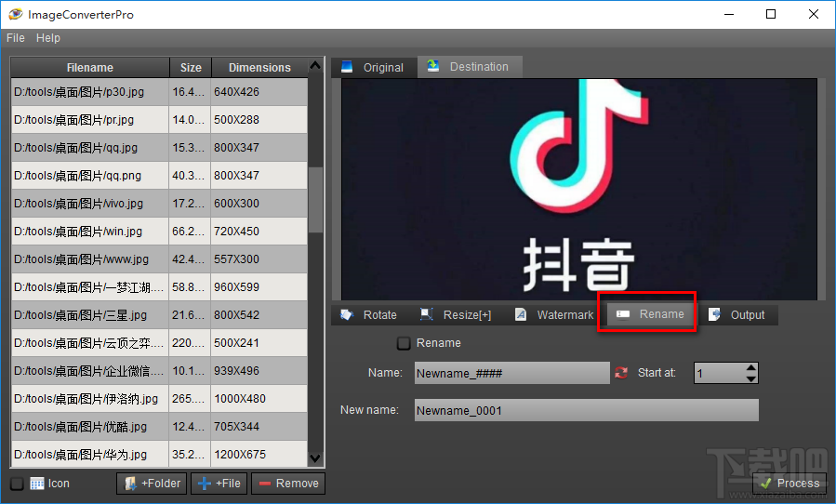Viewport: 836px width, 504px height.
Task: Click the +Folder button
Action: (x=152, y=484)
